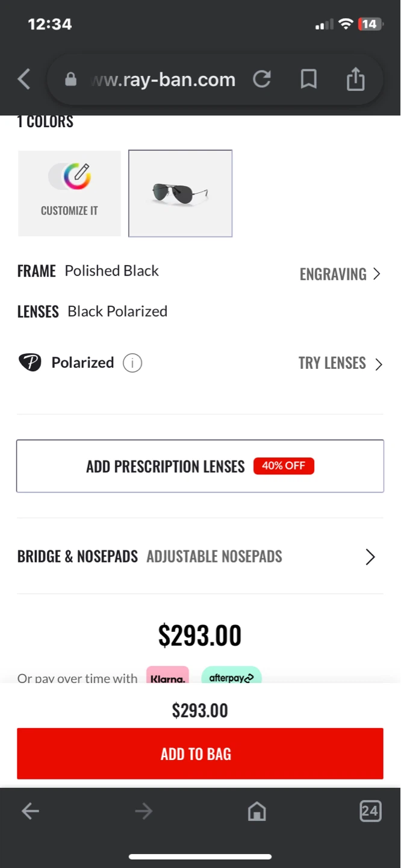Toggle the Customize It color switch
This screenshot has width=401, height=868.
[70, 176]
